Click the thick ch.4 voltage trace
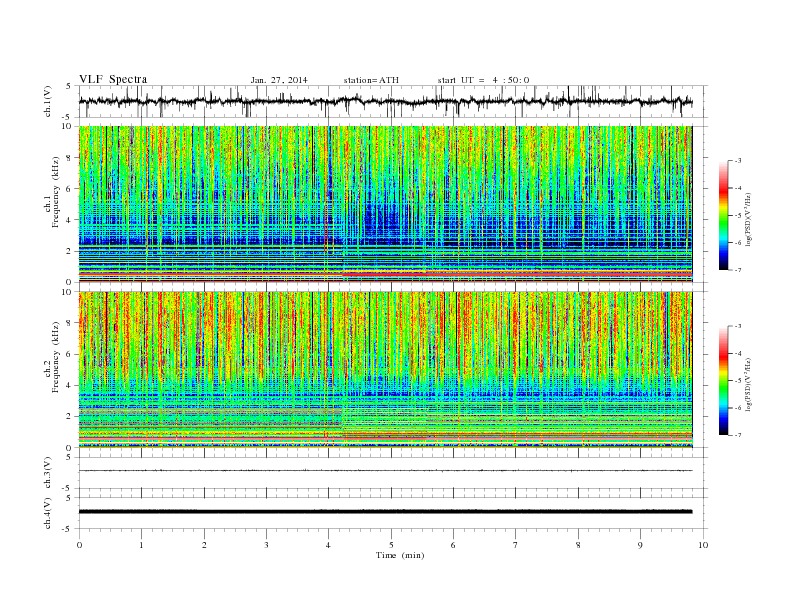 click(385, 512)
